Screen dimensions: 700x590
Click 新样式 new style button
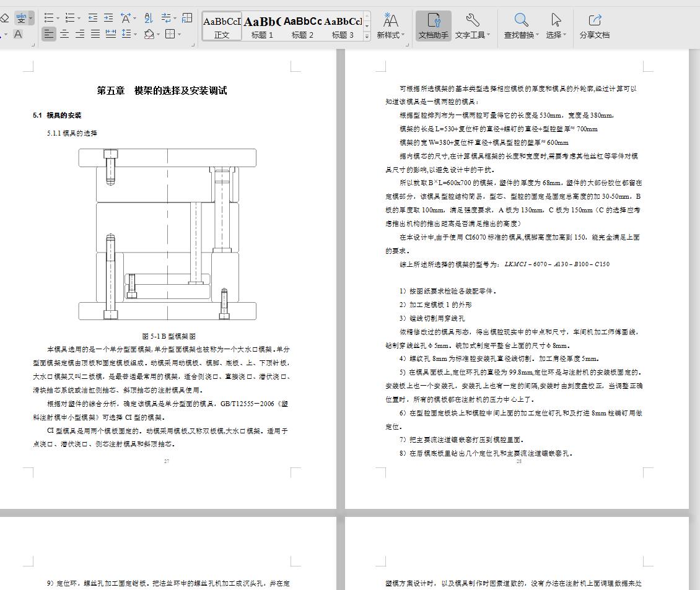click(x=391, y=27)
